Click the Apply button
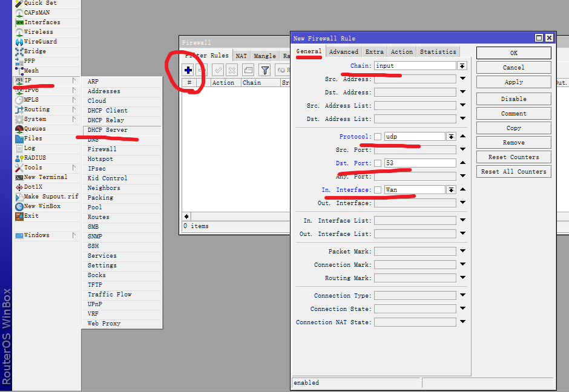 coord(513,82)
